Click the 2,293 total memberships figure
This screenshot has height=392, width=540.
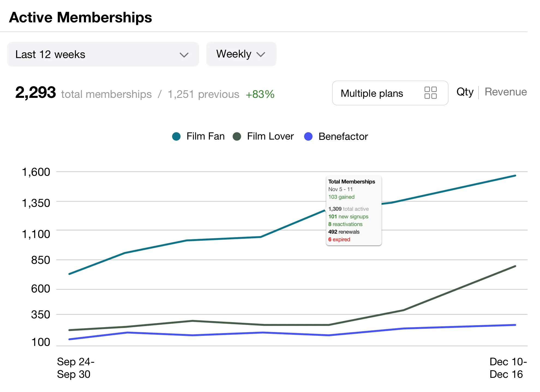[x=35, y=92]
